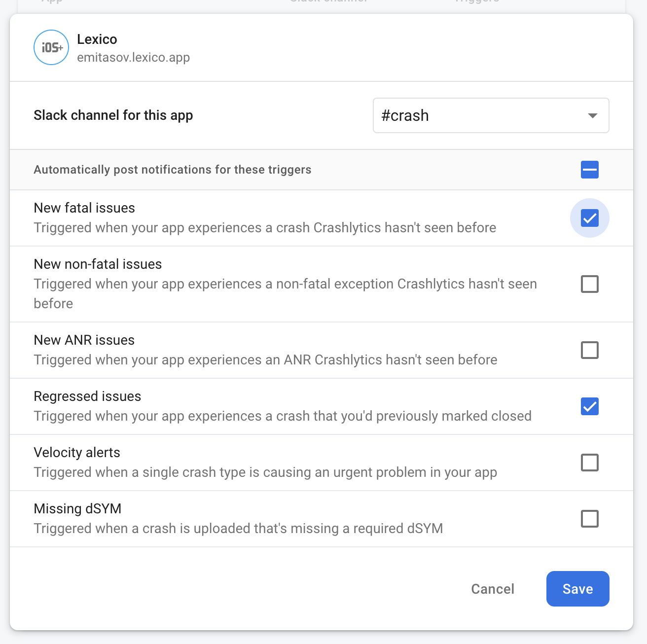The image size is (647, 644).
Task: Enable the Velocity alerts checkbox
Action: coord(589,463)
